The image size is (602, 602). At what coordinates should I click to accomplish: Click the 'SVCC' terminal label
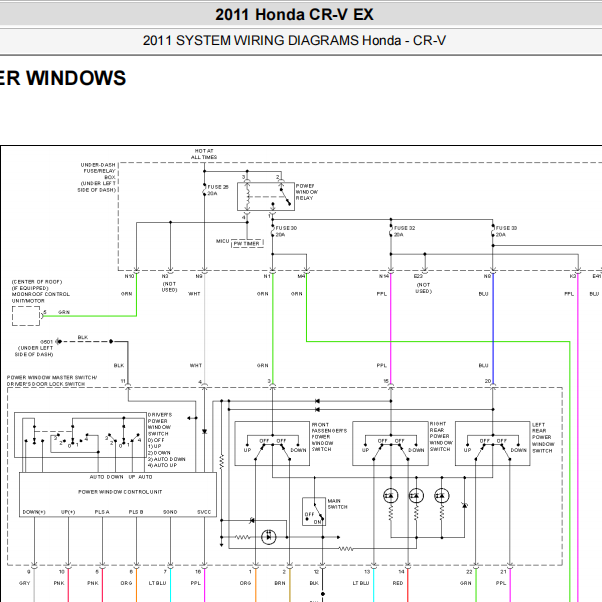(204, 512)
